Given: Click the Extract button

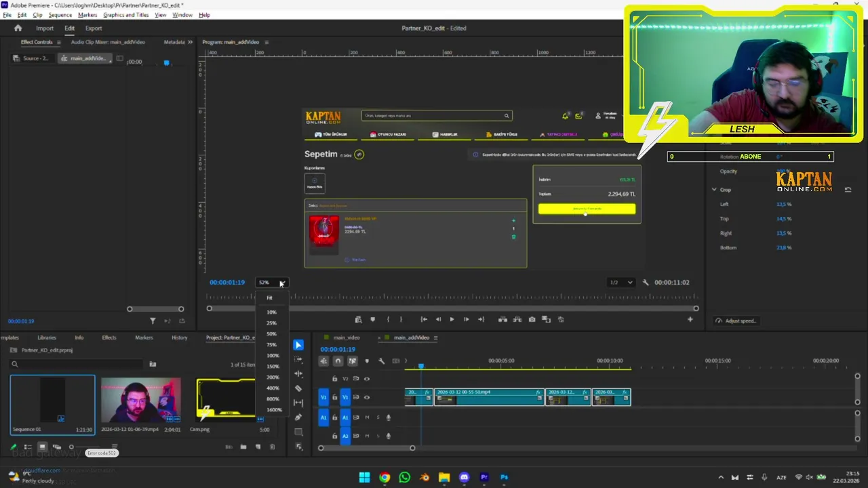Looking at the screenshot, I should pyautogui.click(x=517, y=319).
